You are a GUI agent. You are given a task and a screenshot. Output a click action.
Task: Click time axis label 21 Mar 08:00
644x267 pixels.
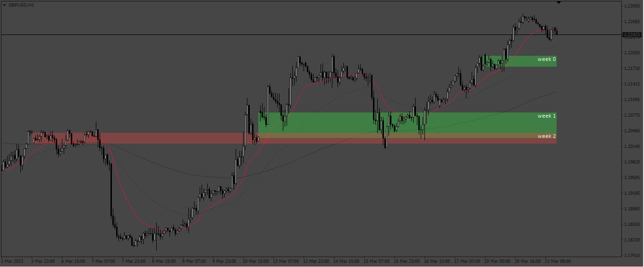point(558,260)
